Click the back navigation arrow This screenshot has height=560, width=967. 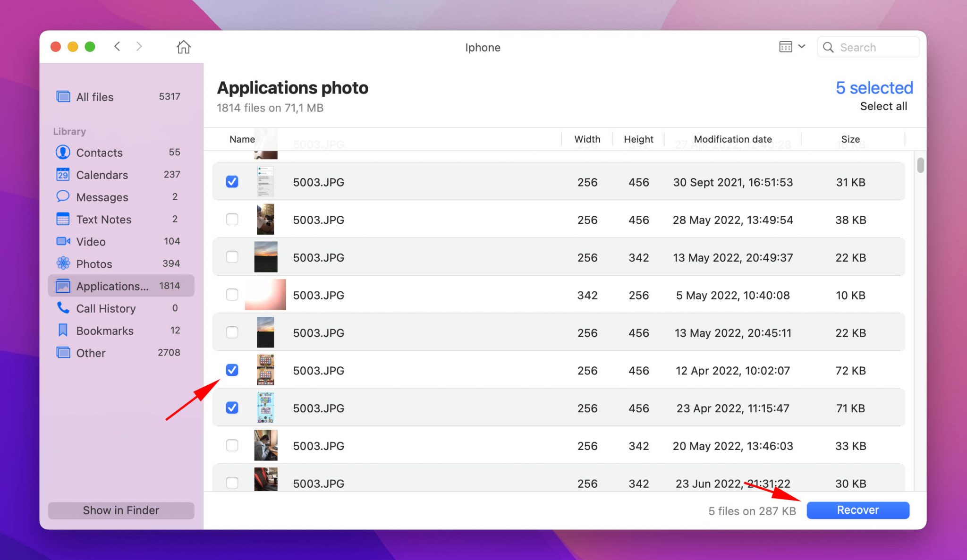tap(117, 46)
